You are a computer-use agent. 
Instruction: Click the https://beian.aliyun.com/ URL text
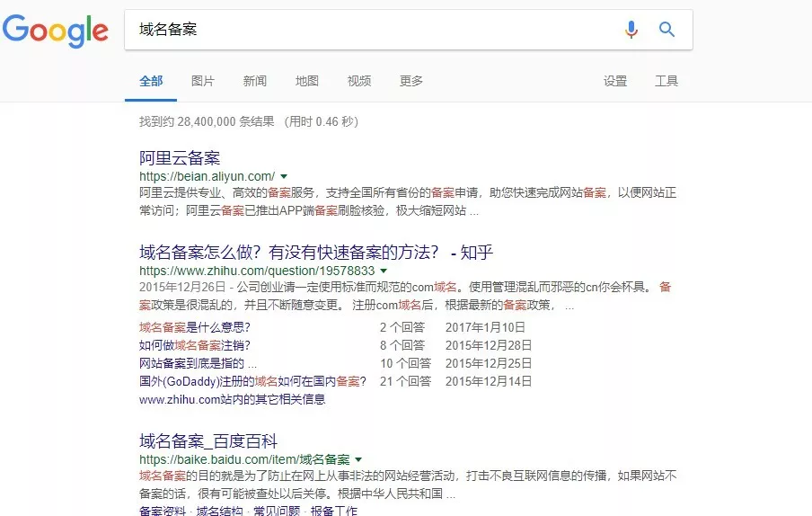[207, 177]
